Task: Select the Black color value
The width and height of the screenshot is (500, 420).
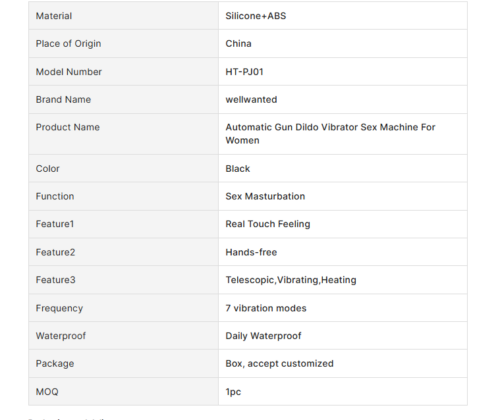Action: tap(238, 168)
